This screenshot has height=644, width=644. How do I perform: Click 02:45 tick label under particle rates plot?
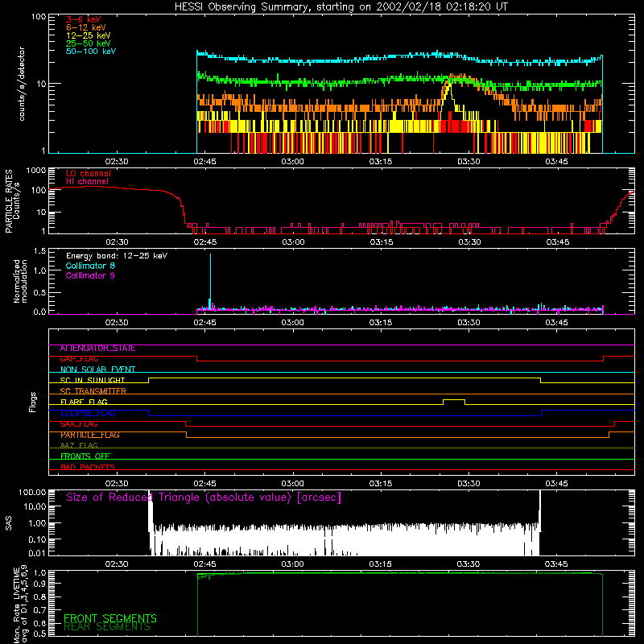pos(205,242)
